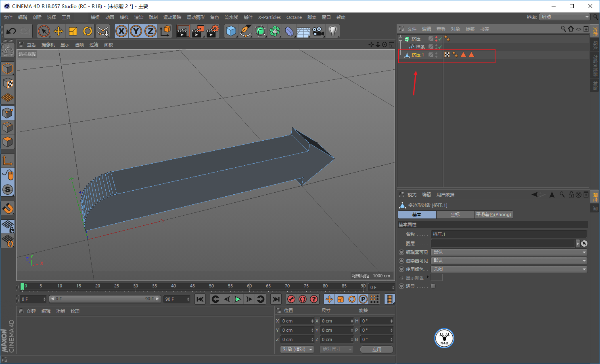Open the 图层 arrow menu button
600x364 pixels.
[578, 243]
